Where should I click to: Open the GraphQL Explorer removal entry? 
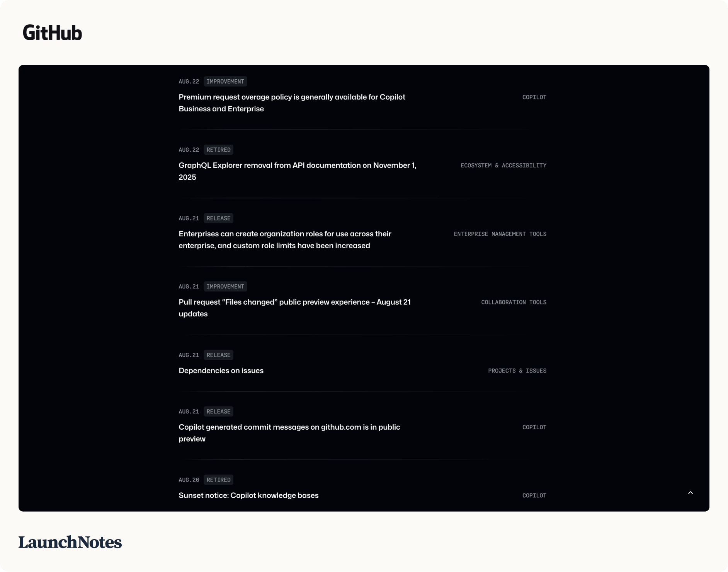pyautogui.click(x=298, y=171)
